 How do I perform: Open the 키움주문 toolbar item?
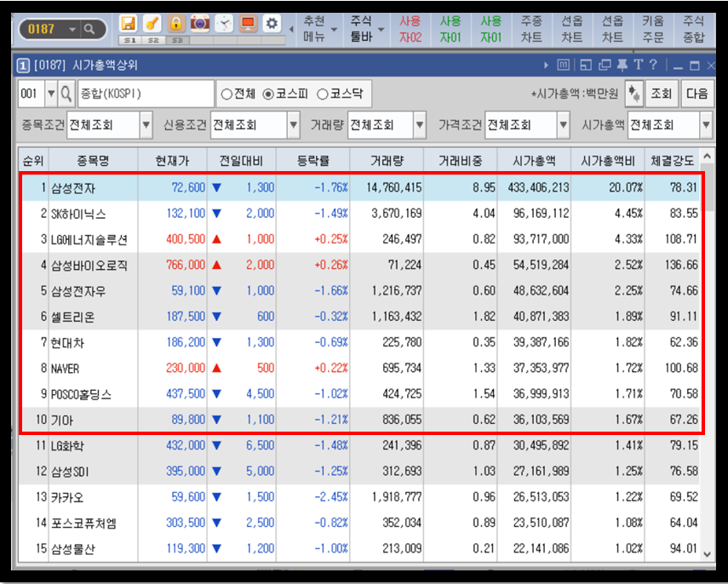point(653,29)
